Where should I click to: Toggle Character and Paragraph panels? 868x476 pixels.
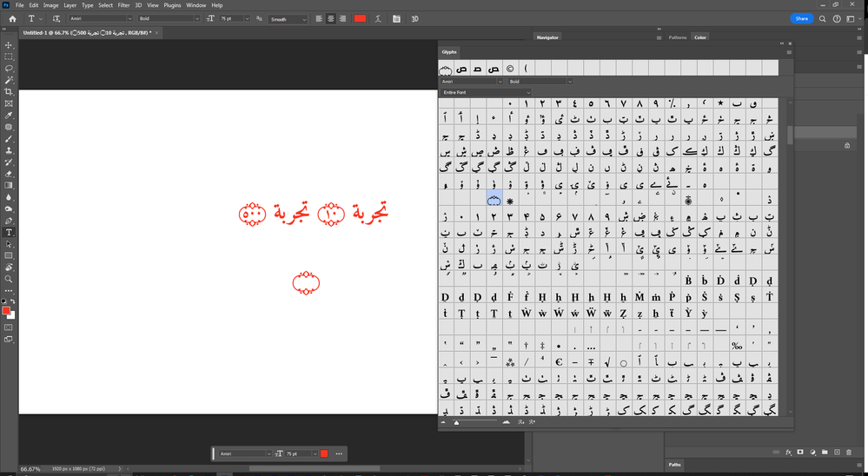pyautogui.click(x=396, y=19)
